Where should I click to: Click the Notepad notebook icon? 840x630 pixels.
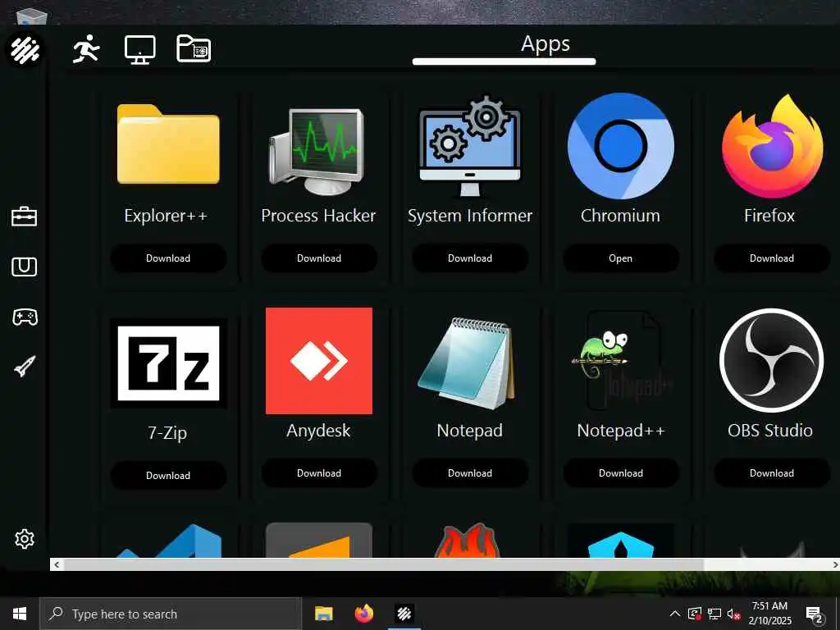(468, 363)
